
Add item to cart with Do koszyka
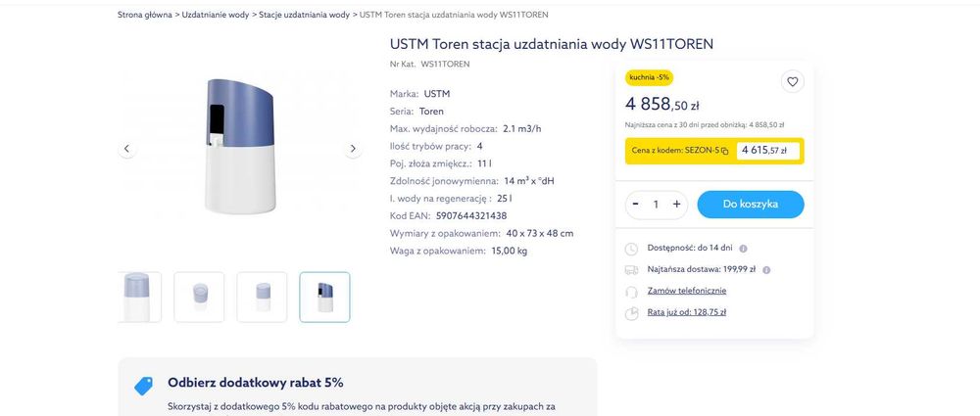pyautogui.click(x=750, y=204)
